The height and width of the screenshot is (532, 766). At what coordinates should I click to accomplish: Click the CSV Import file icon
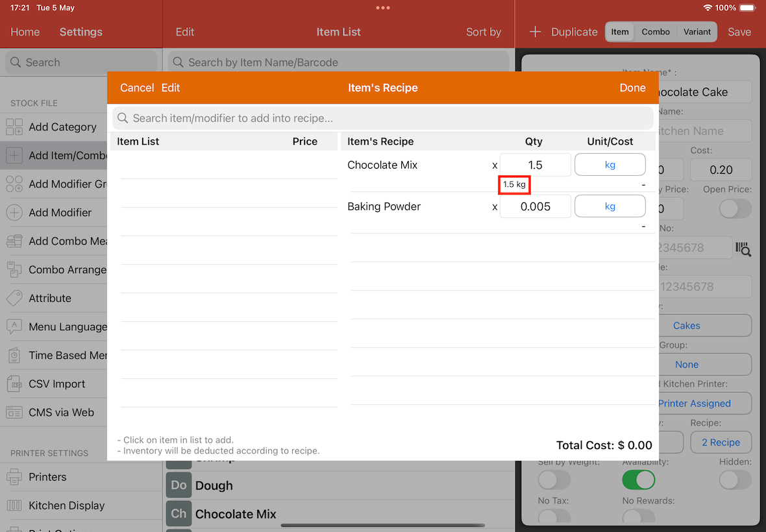[14, 384]
